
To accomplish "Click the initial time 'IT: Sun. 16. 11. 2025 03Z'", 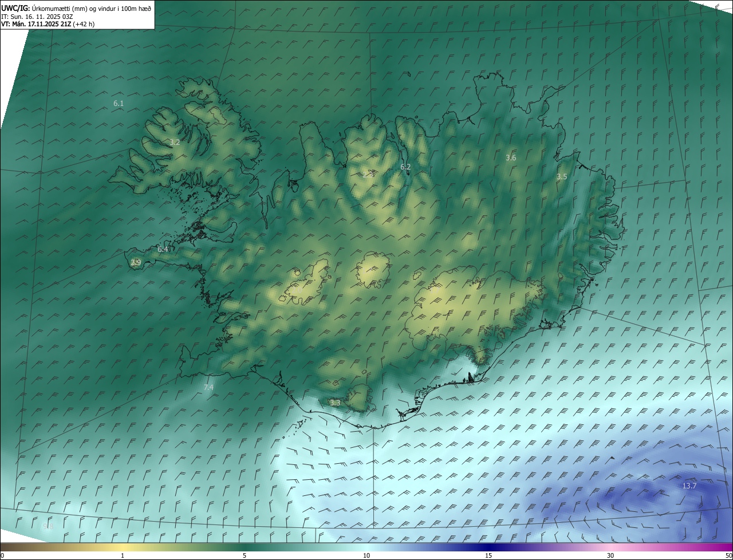I will [x=37, y=17].
